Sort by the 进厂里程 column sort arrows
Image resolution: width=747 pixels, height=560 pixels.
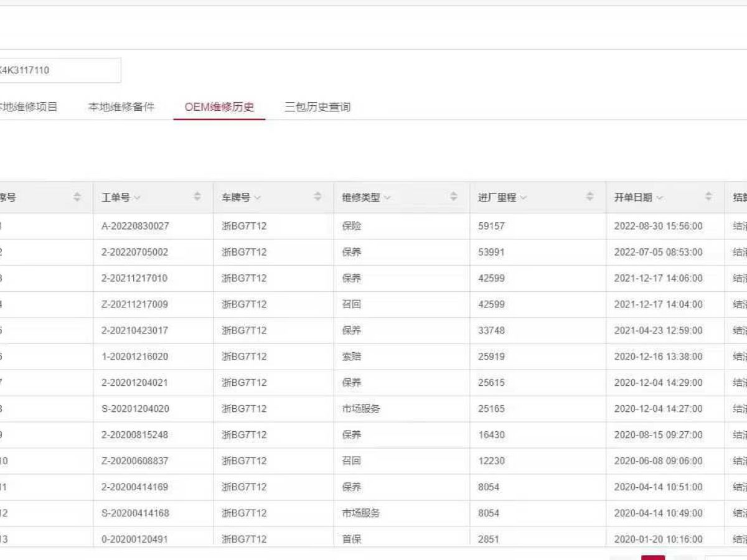point(590,197)
